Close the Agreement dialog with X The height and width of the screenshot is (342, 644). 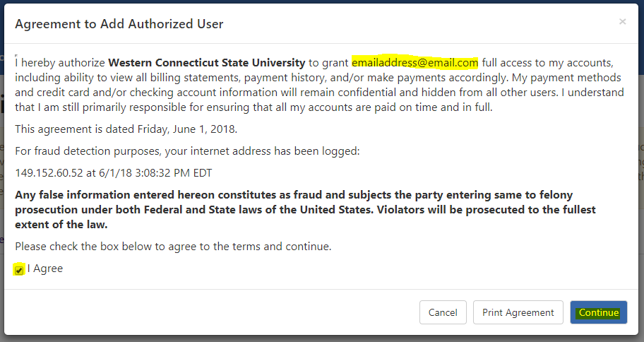622,22
